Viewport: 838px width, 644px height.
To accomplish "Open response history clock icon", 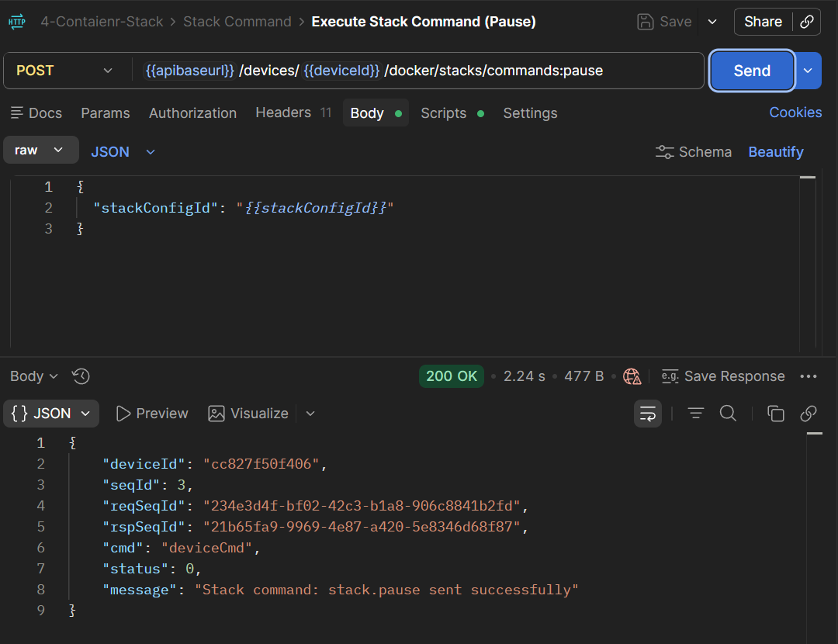I will click(x=81, y=376).
